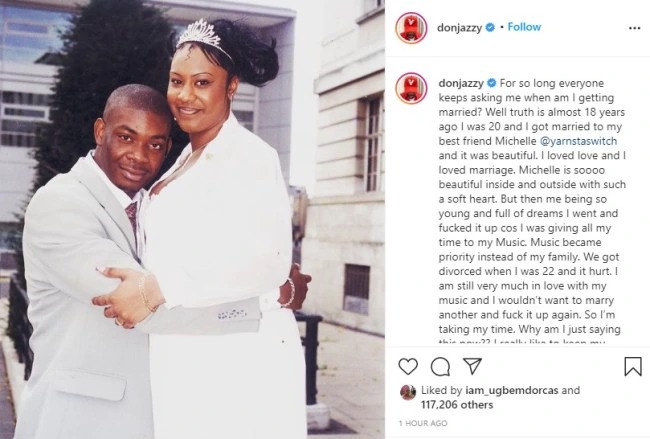Share the post using the paper plane icon
This screenshot has width=650, height=439.
point(472,366)
